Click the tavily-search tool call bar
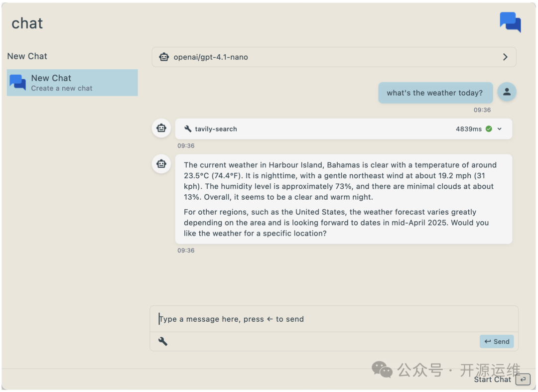This screenshot has width=538, height=392. tap(319, 129)
